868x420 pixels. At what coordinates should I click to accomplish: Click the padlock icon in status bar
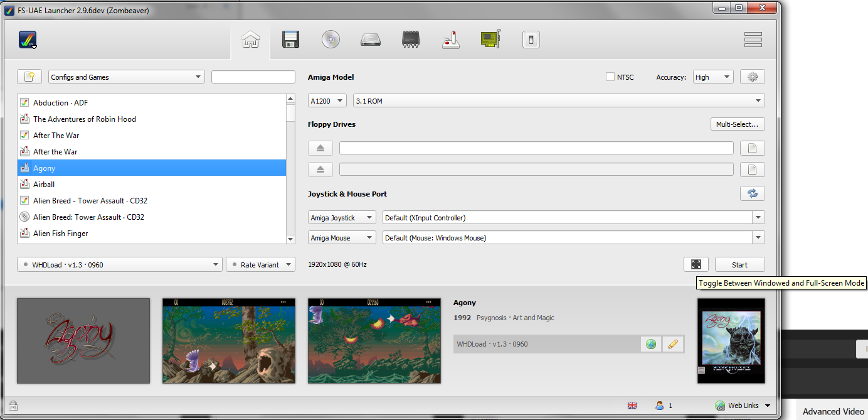click(x=13, y=406)
